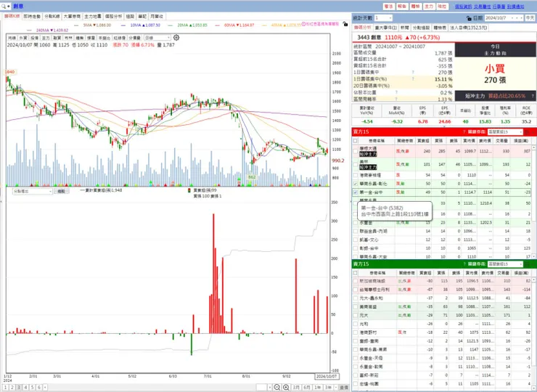Open the 統計天數 dropdown
This screenshot has height=392, width=537.
[x=383, y=18]
